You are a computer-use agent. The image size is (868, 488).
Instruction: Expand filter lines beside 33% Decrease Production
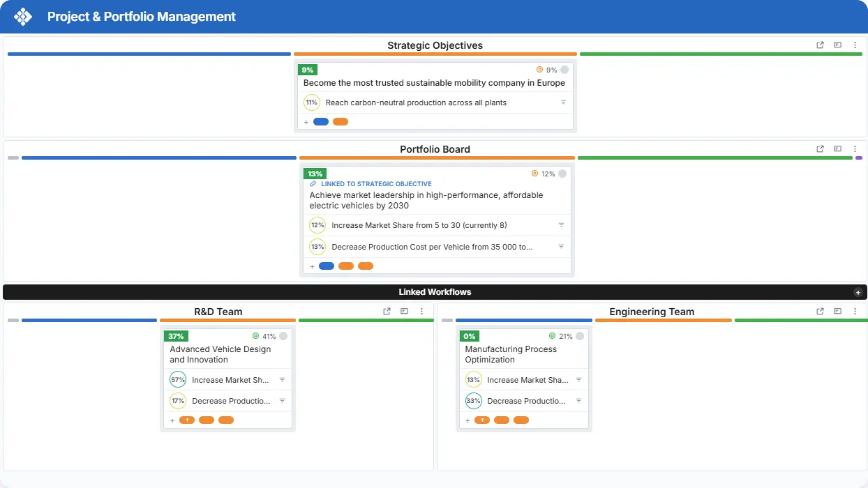pyautogui.click(x=578, y=401)
